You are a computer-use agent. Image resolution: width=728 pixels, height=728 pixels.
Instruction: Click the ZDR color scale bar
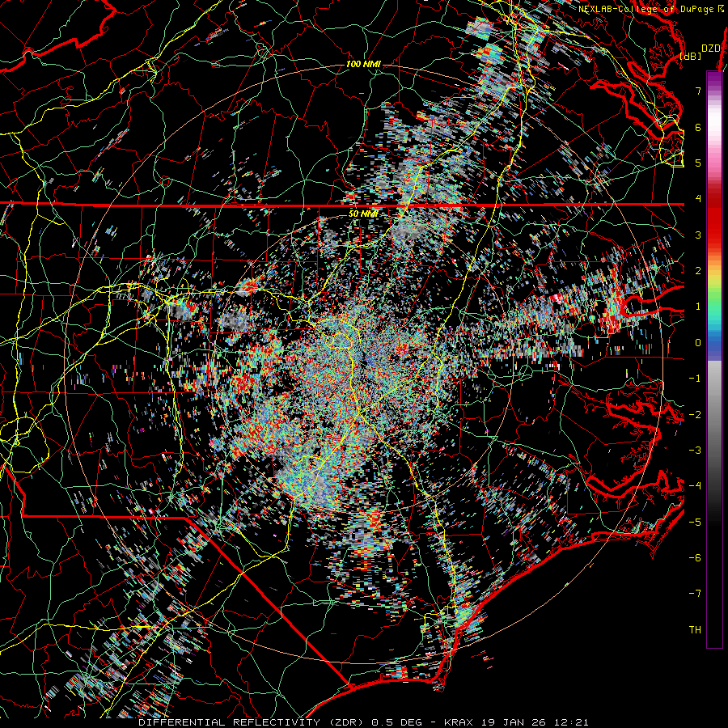[x=714, y=359]
